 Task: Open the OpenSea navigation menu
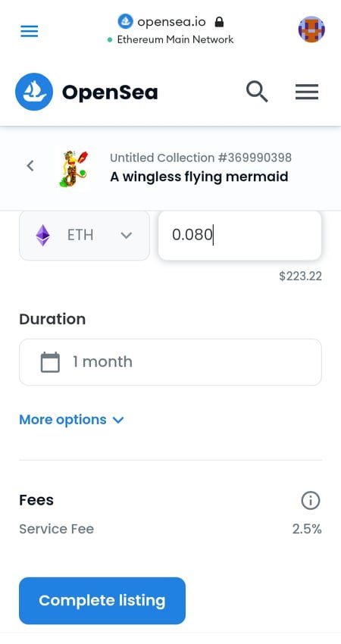[307, 92]
